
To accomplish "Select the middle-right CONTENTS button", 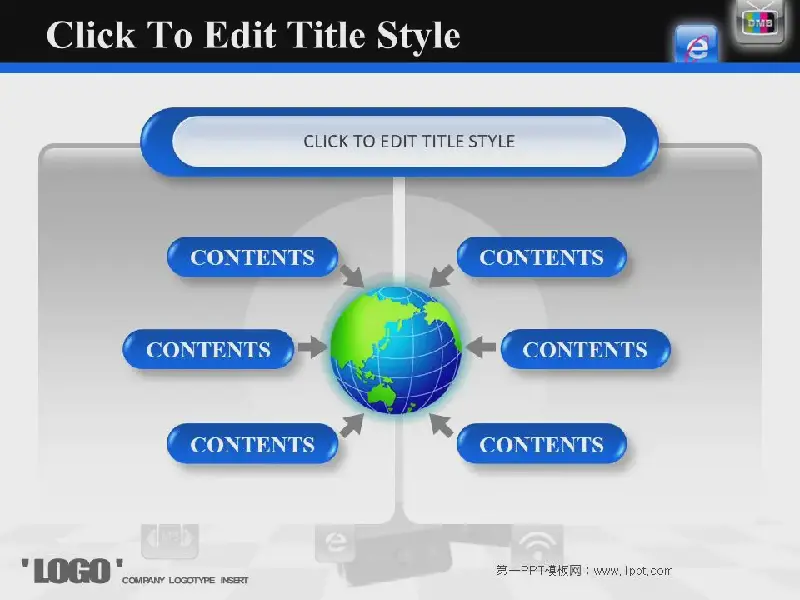I will point(584,349).
